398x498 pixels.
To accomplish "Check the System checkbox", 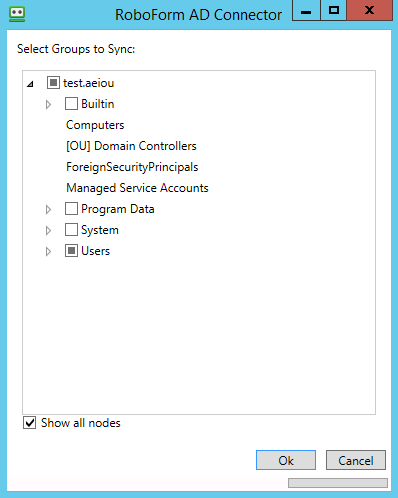I will click(x=71, y=230).
